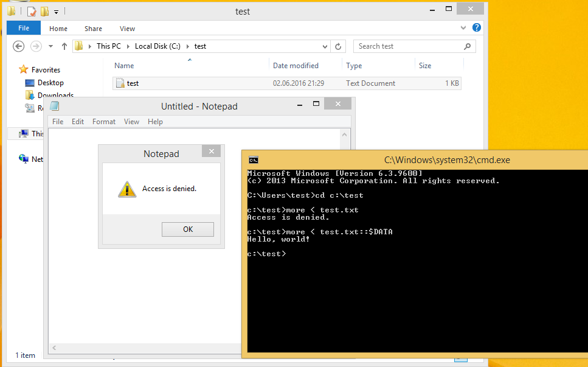588x367 pixels.
Task: Select Favorites in the navigation pane
Action: click(46, 70)
